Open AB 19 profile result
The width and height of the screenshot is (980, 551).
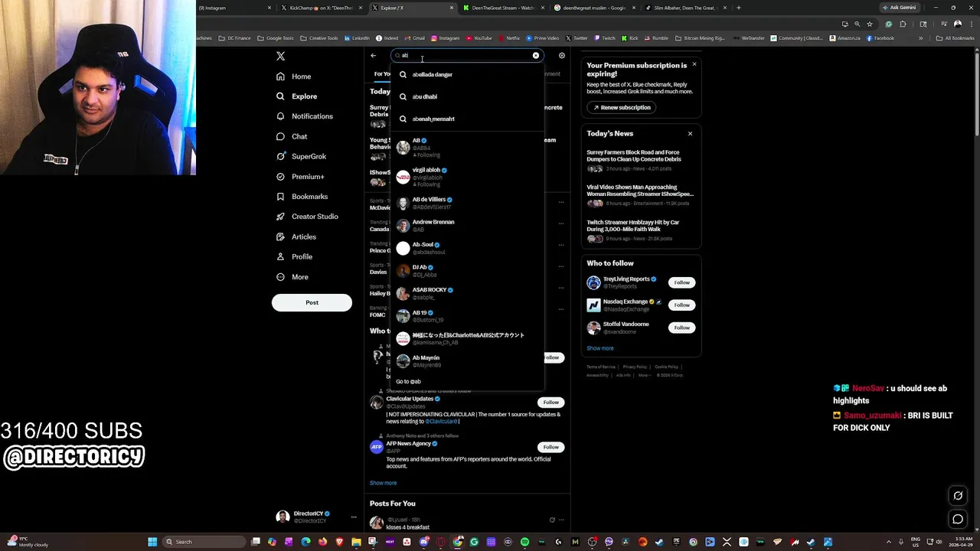(x=467, y=316)
